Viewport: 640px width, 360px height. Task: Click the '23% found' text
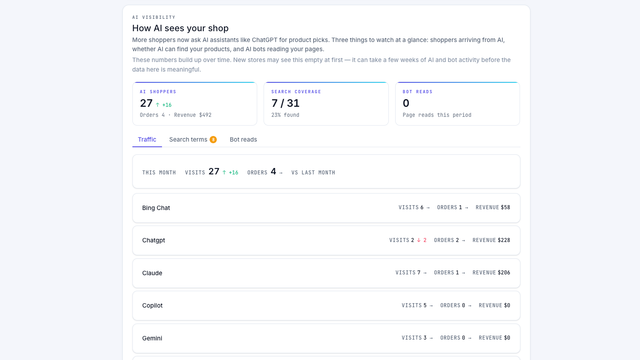[285, 115]
